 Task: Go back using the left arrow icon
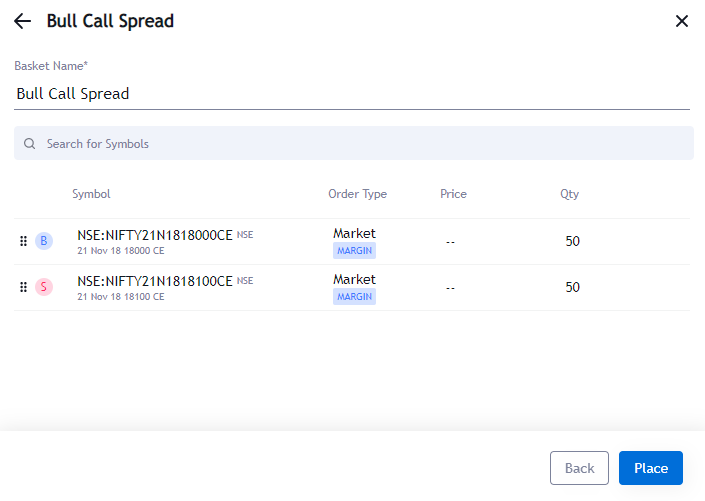[x=22, y=21]
